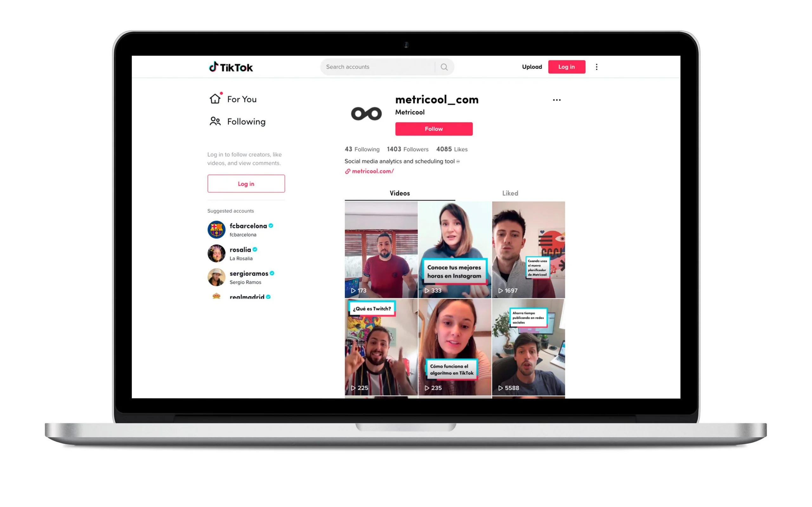Click the Log in button top right
Image resolution: width=812 pixels, height=507 pixels.
point(565,67)
